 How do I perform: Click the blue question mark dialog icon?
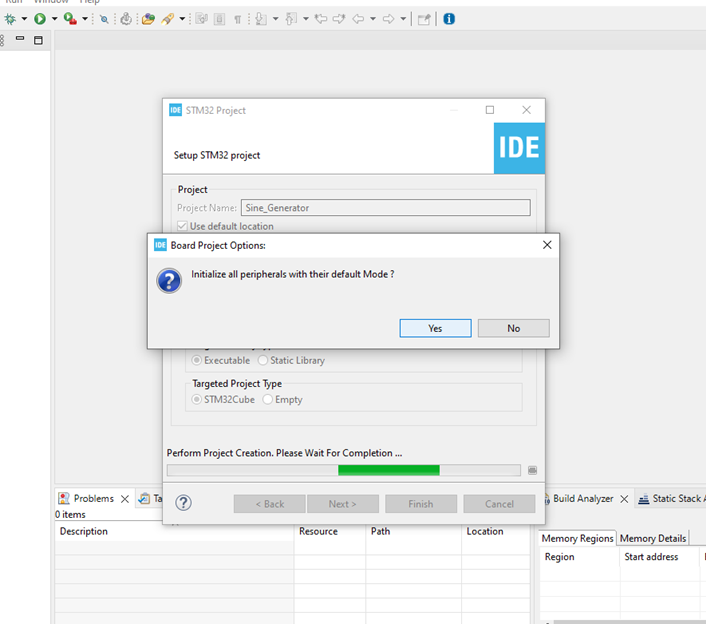[169, 281]
